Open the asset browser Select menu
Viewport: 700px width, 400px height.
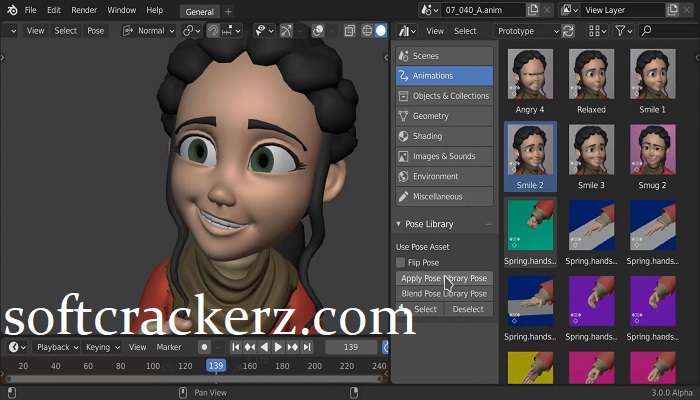465,31
